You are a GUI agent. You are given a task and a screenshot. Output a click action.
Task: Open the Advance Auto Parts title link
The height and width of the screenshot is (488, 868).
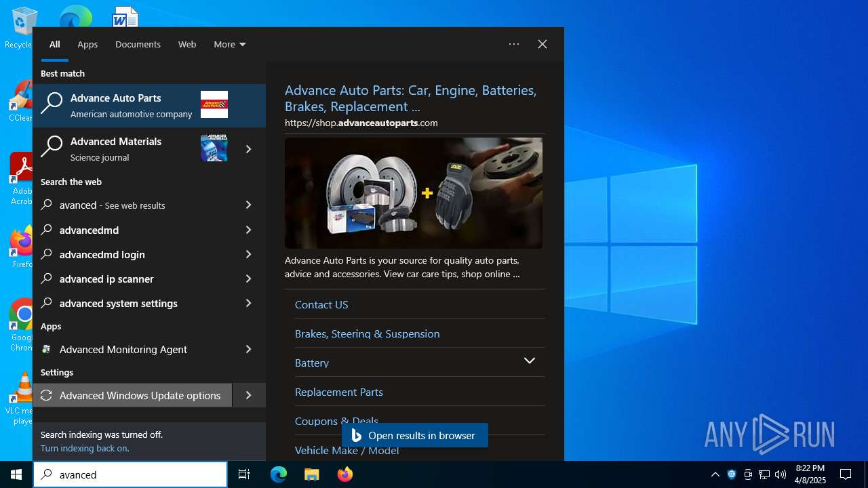coord(411,98)
